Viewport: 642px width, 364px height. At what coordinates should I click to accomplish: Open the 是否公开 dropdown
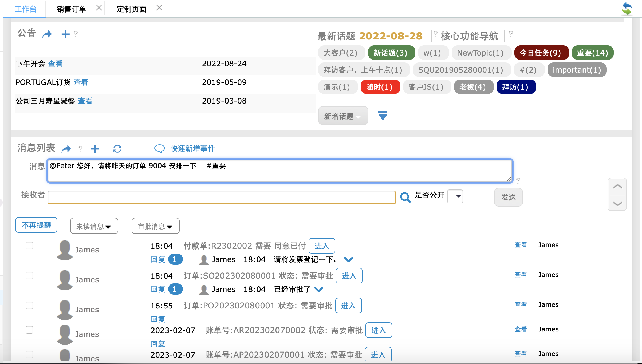[455, 196]
